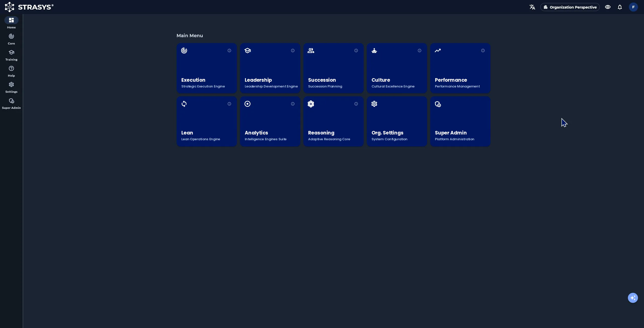Open the language translation icon
The width and height of the screenshot is (644, 328).
(532, 7)
